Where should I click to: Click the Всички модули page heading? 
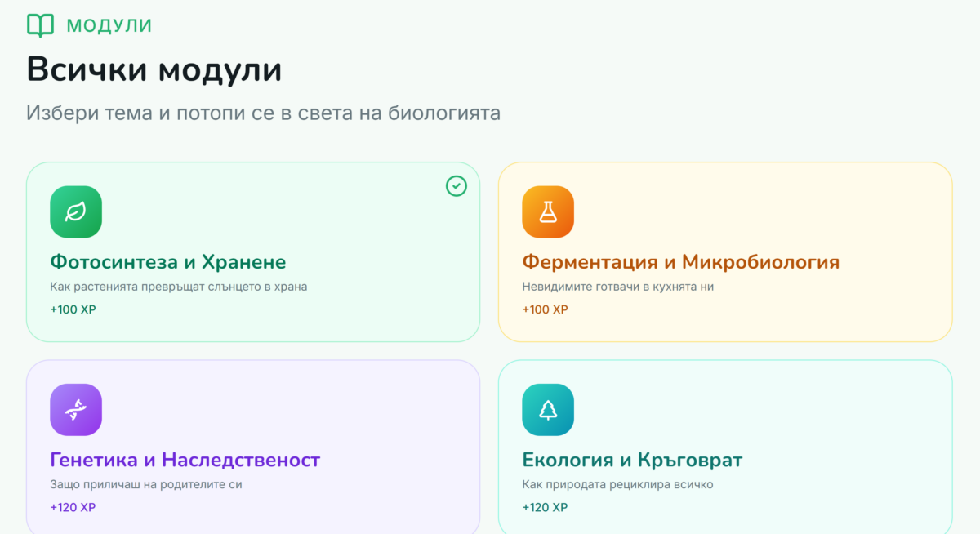pos(154,69)
